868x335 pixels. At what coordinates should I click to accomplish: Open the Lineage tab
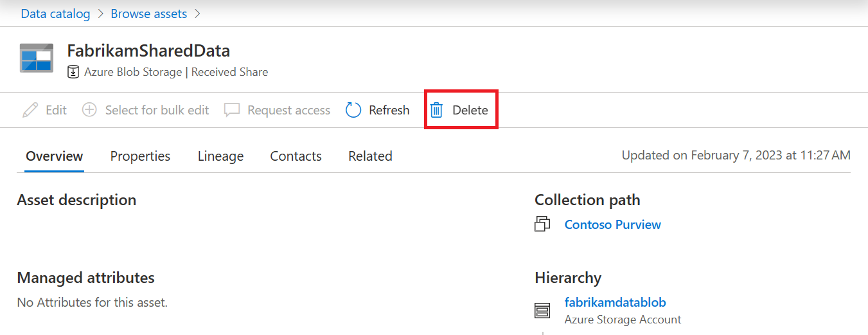220,156
